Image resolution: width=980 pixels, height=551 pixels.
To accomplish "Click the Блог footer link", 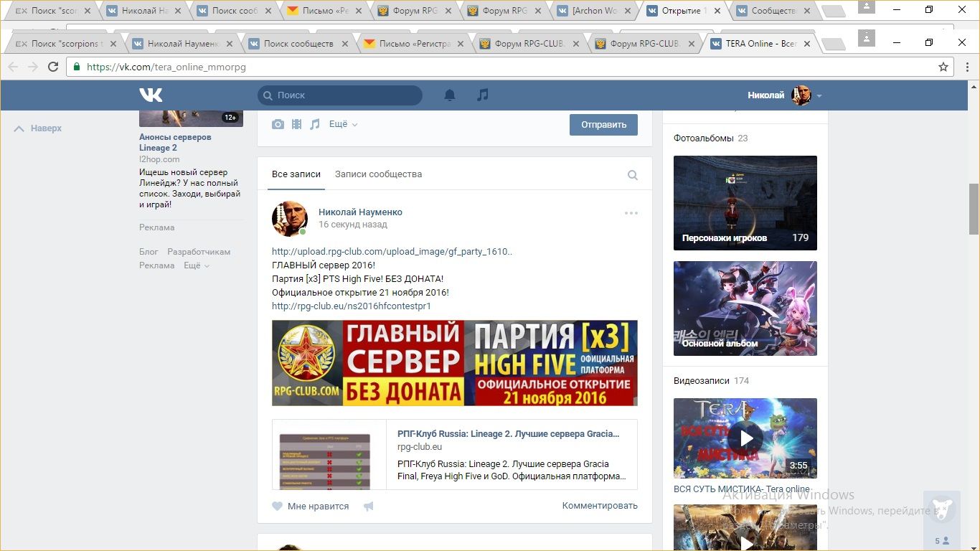I will click(149, 252).
